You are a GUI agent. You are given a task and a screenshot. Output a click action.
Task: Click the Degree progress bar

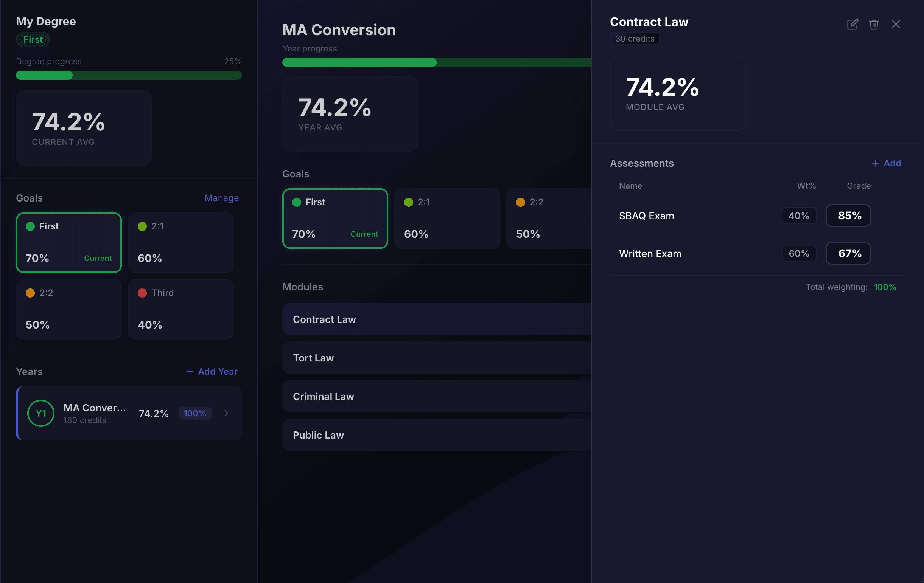[x=129, y=75]
